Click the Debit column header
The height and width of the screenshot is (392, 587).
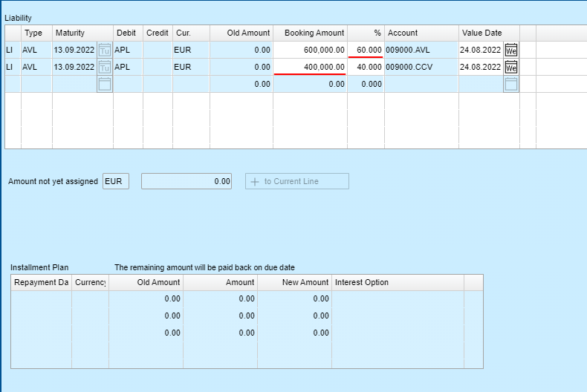click(128, 33)
